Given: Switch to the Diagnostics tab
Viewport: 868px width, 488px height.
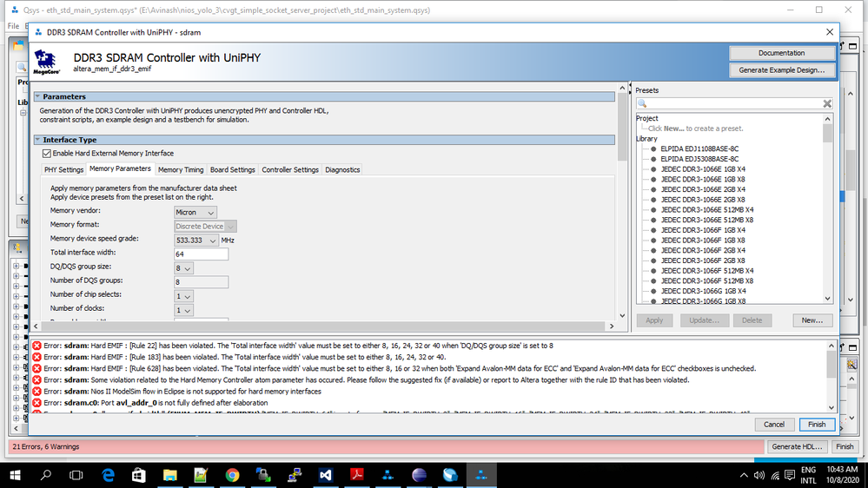Looking at the screenshot, I should [x=342, y=170].
